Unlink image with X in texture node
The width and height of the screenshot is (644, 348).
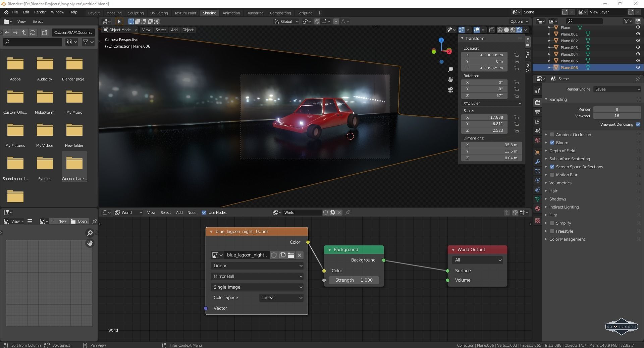pyautogui.click(x=300, y=255)
